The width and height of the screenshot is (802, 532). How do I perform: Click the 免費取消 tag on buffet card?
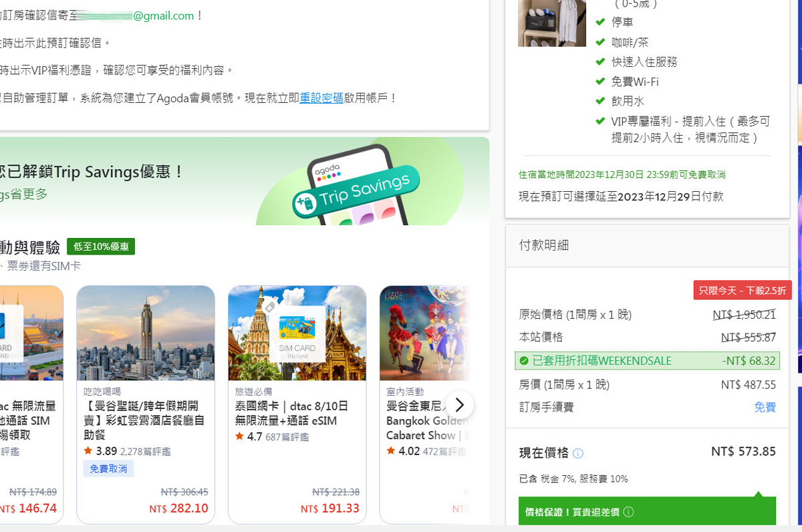point(108,469)
